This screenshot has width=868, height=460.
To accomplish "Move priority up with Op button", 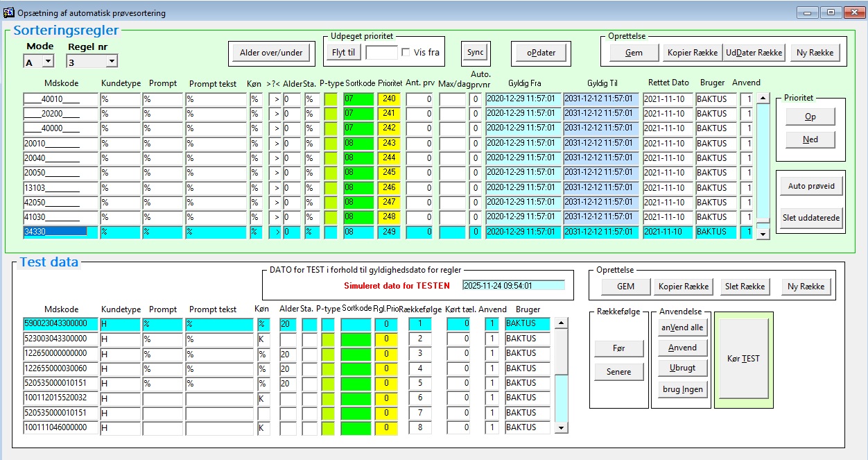I will point(810,117).
